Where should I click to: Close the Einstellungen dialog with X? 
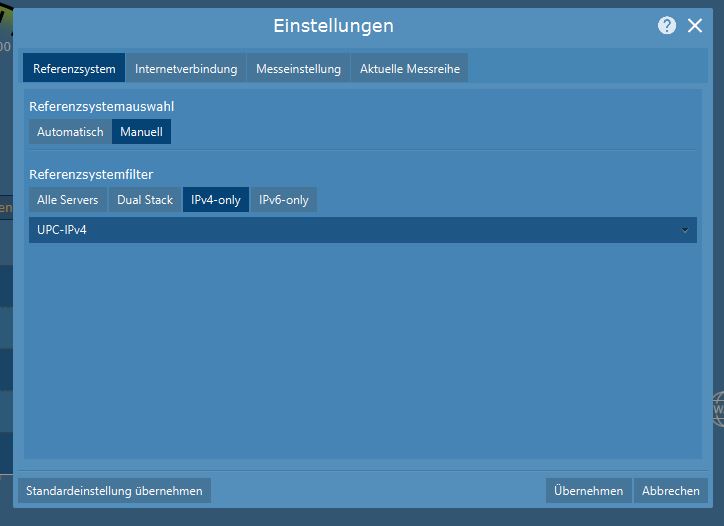click(695, 26)
